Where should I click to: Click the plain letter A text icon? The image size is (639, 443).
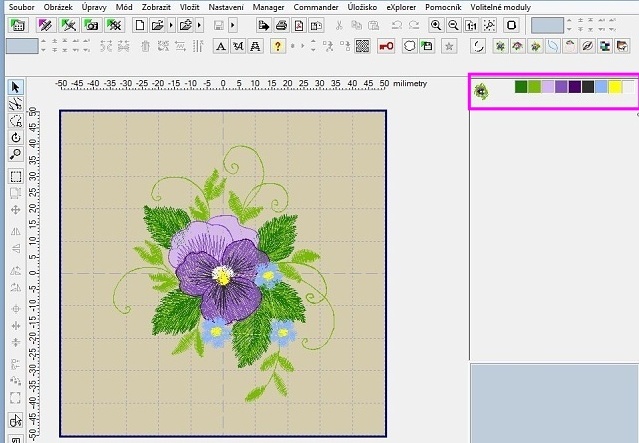click(x=220, y=46)
